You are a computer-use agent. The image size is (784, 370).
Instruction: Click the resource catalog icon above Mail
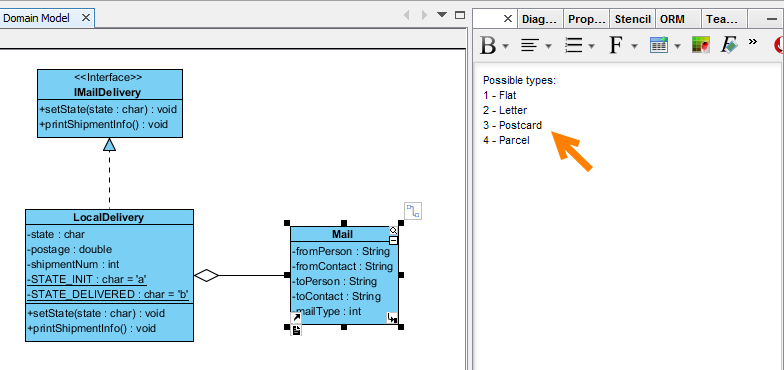coord(413,211)
